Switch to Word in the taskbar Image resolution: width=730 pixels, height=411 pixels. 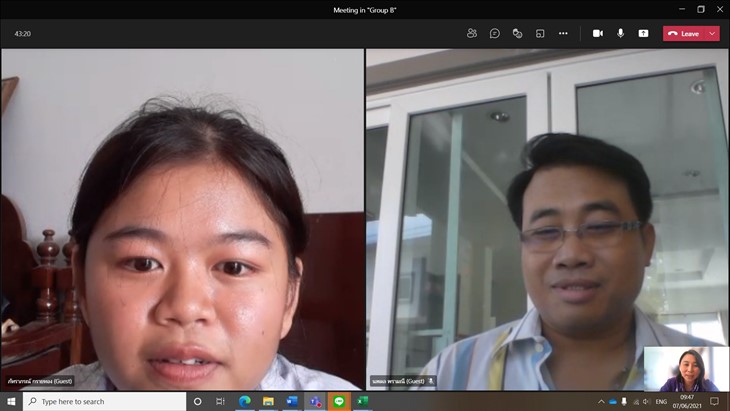pyautogui.click(x=292, y=401)
